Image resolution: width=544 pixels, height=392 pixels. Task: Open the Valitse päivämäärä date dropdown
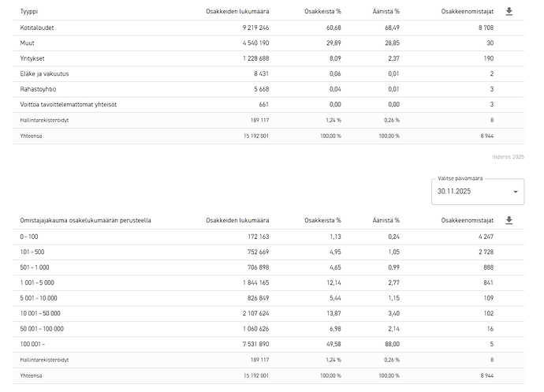(x=477, y=191)
